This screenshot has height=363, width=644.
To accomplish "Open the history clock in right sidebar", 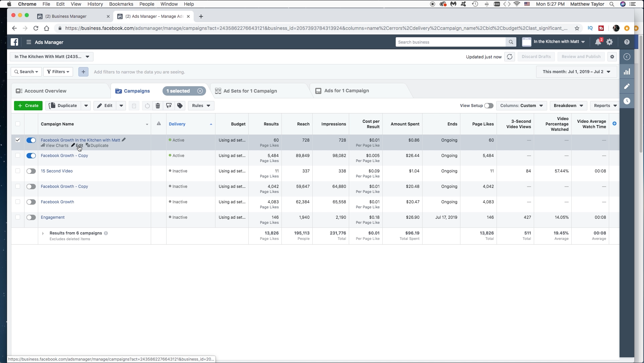I will pos(627,101).
